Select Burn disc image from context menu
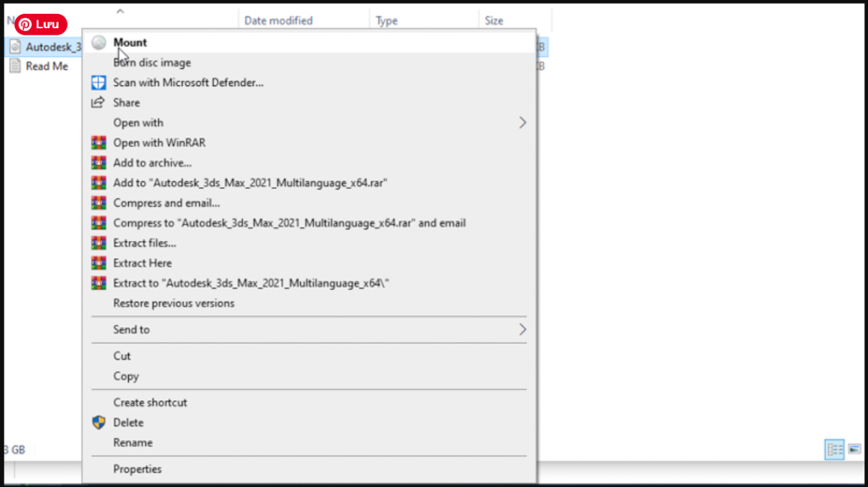 click(152, 63)
